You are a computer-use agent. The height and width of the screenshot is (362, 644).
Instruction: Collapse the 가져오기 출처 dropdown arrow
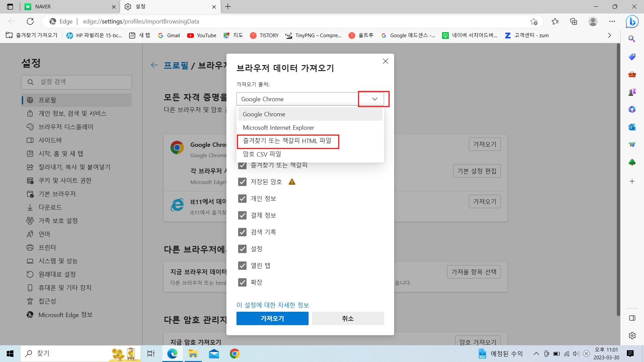375,99
